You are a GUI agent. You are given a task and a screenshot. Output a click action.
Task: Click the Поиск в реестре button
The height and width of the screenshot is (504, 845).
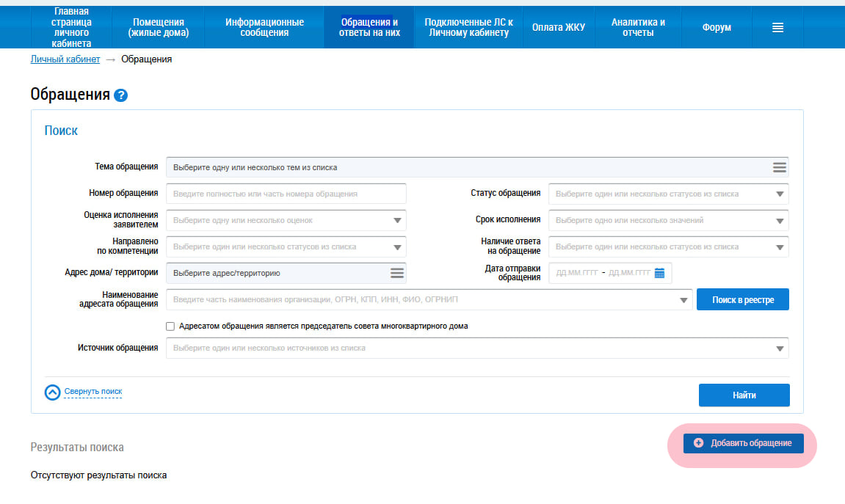[x=743, y=299]
